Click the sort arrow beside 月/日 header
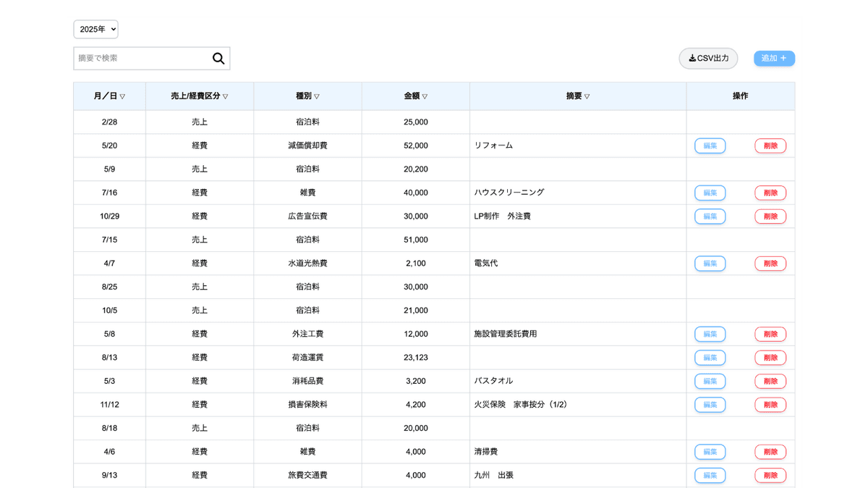 pos(123,96)
